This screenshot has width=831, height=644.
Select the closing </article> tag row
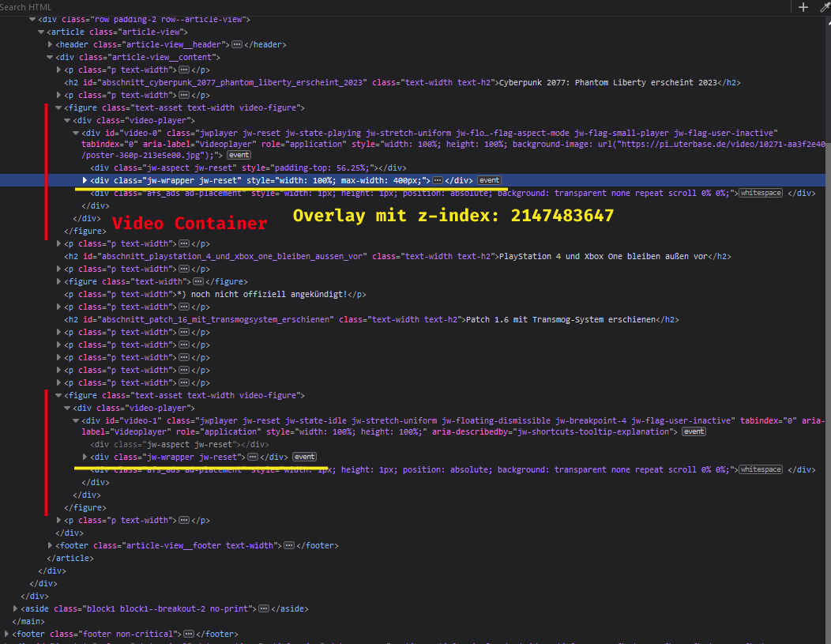click(x=70, y=558)
